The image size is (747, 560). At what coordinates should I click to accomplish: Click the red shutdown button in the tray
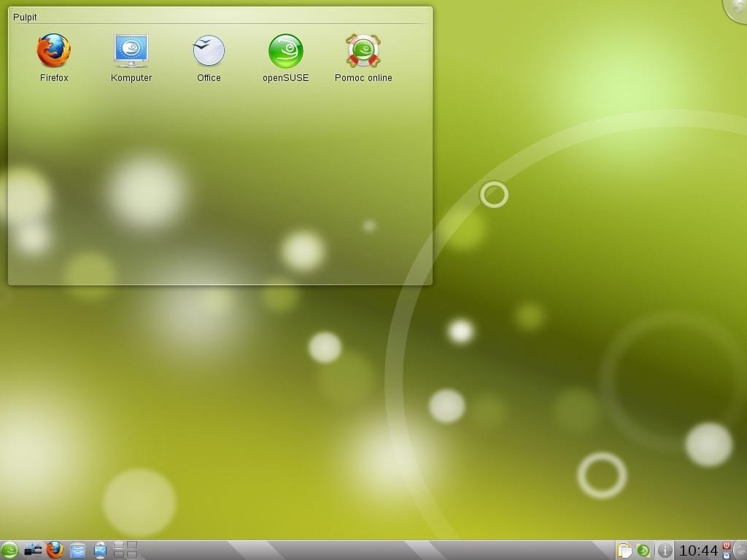tap(727, 545)
